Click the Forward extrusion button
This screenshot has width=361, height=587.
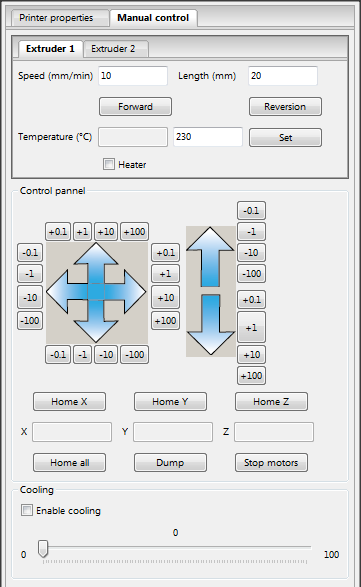click(135, 107)
